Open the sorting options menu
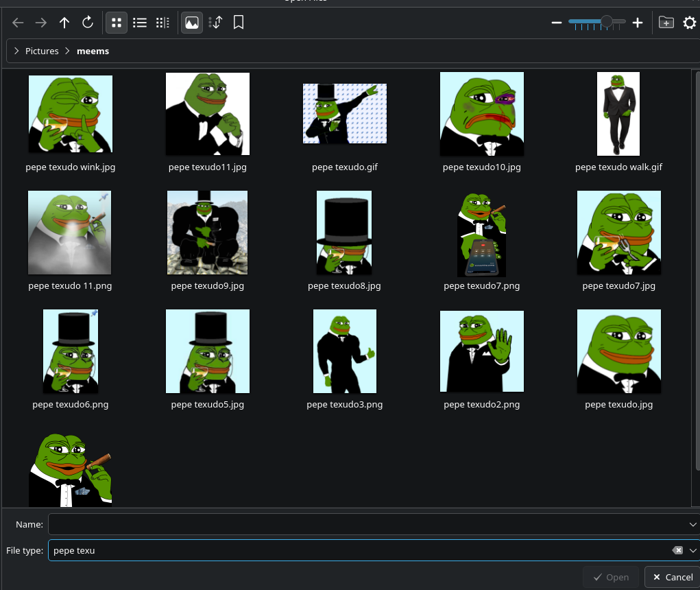This screenshot has width=700, height=590. pos(216,23)
